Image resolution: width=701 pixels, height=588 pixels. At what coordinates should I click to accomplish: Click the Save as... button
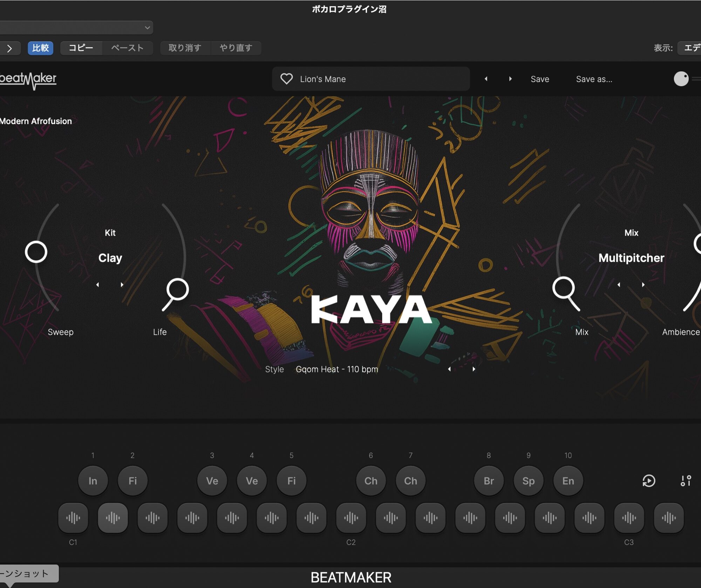click(594, 79)
